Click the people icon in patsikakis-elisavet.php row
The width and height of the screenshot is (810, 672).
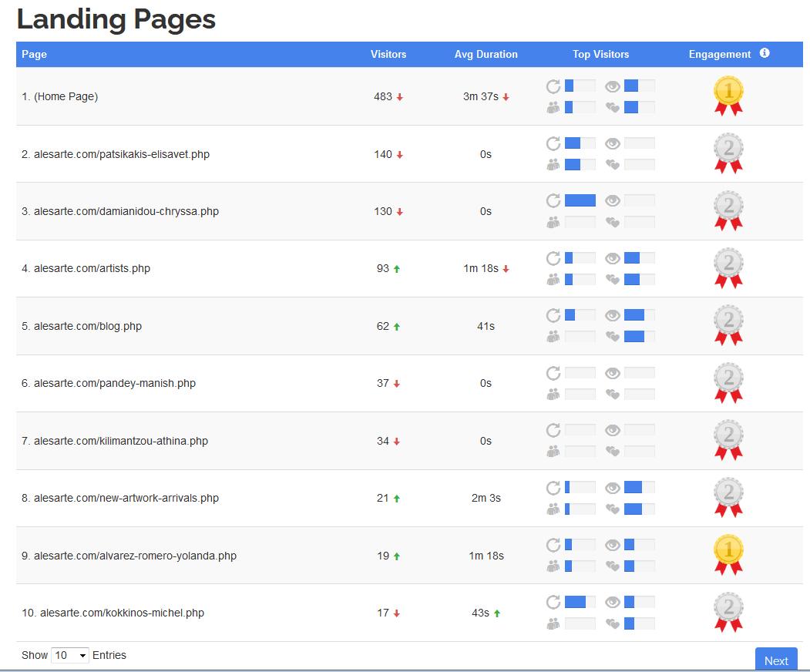pyautogui.click(x=553, y=165)
